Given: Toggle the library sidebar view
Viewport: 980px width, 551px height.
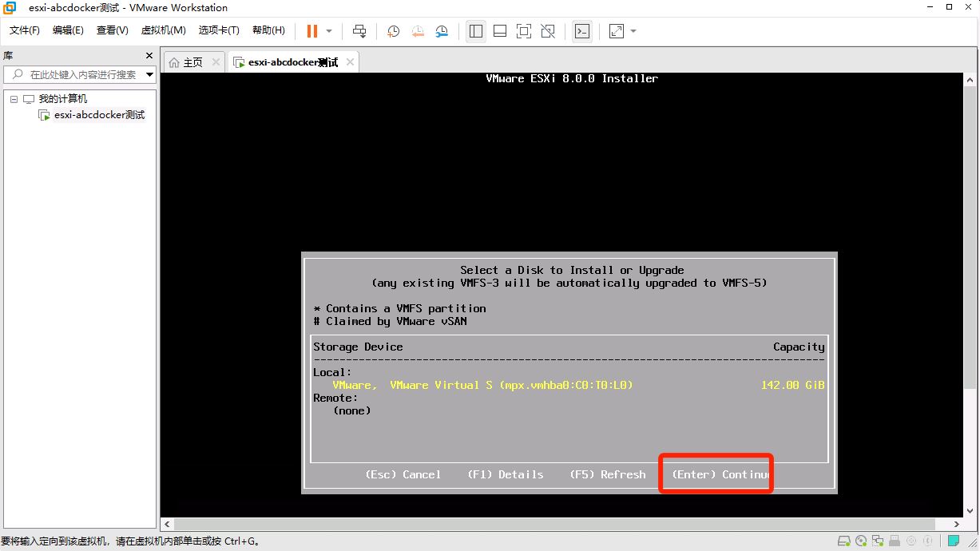Looking at the screenshot, I should pos(476,31).
